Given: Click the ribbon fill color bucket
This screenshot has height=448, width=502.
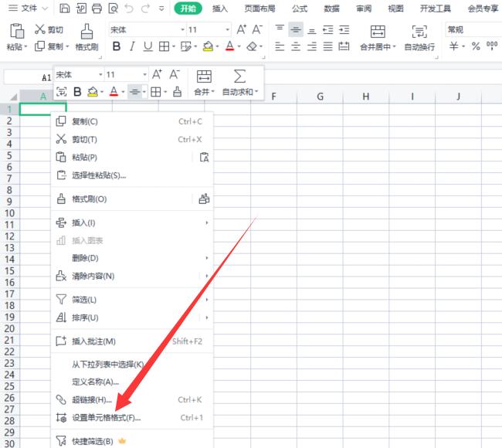Looking at the screenshot, I should (208, 47).
